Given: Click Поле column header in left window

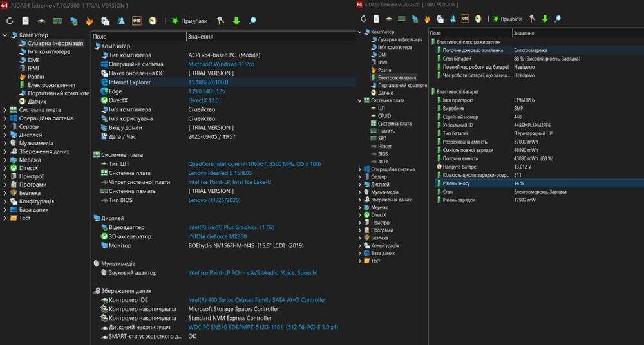Looking at the screenshot, I should pyautogui.click(x=139, y=37).
